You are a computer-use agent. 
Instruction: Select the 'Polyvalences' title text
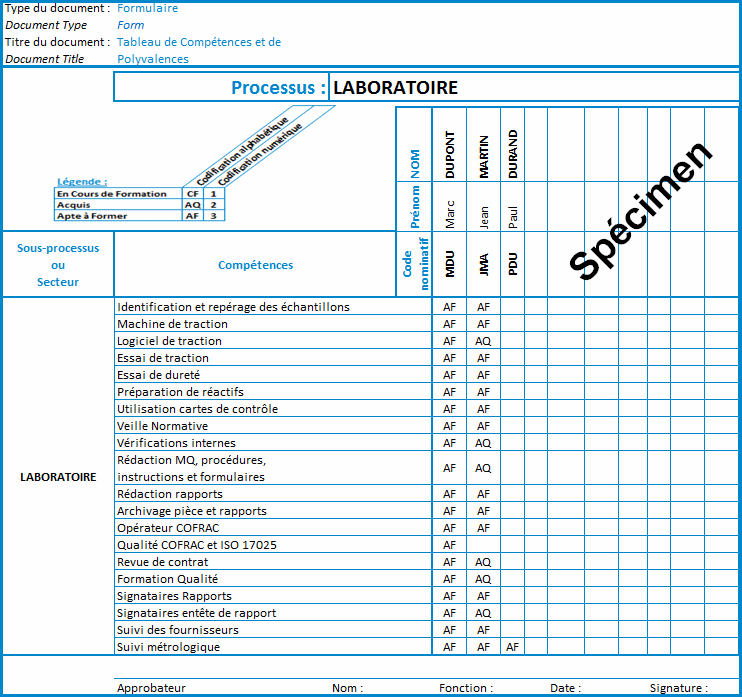point(152,59)
